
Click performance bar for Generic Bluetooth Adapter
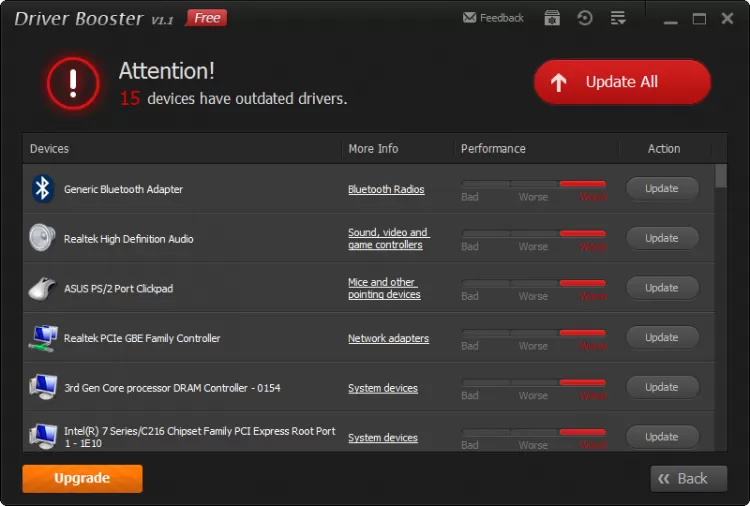click(x=534, y=184)
